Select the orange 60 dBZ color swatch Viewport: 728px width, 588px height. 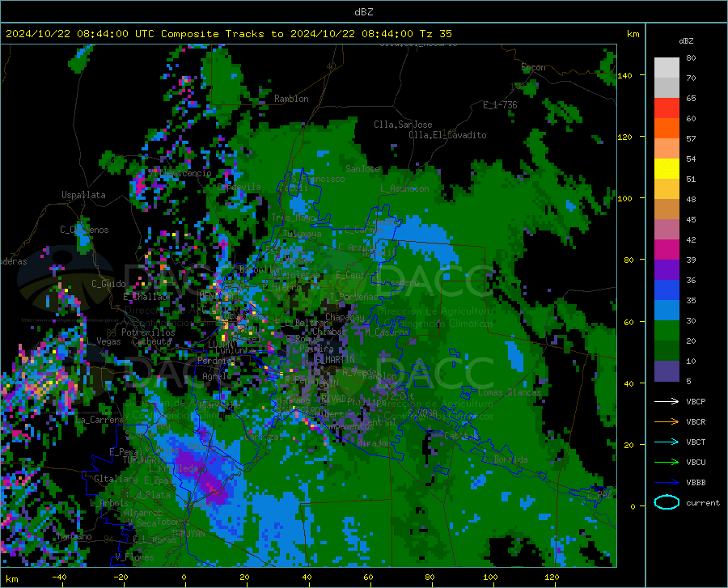(667, 129)
